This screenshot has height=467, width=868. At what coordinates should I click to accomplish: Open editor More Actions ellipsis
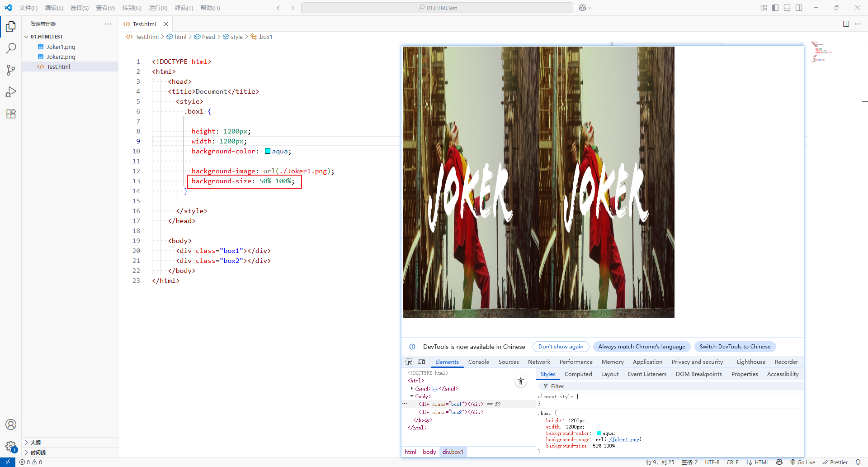pyautogui.click(x=858, y=24)
